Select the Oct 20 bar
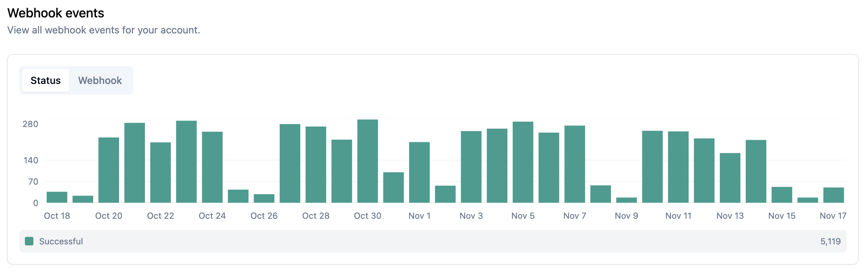This screenshot has width=868, height=276. tap(109, 170)
